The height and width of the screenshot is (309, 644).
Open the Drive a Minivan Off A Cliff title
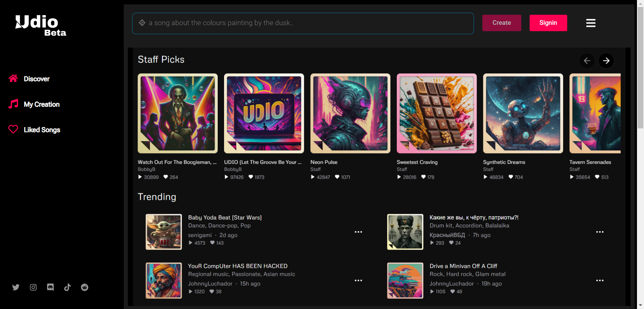click(463, 266)
